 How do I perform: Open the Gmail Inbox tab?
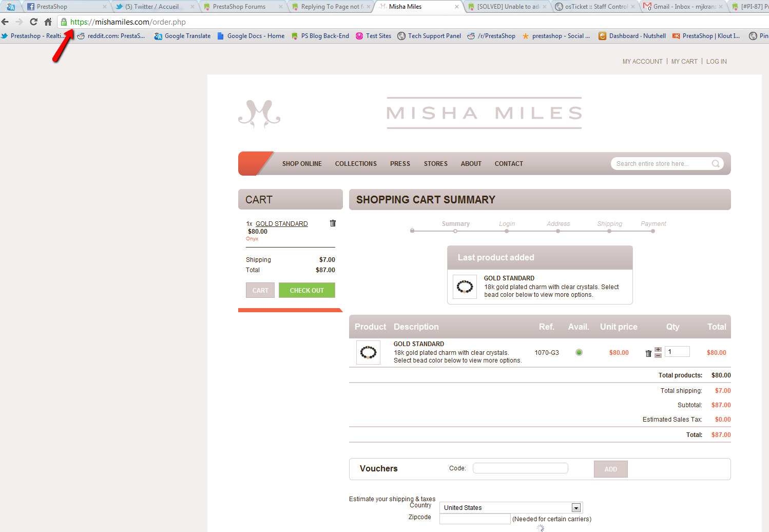click(683, 7)
